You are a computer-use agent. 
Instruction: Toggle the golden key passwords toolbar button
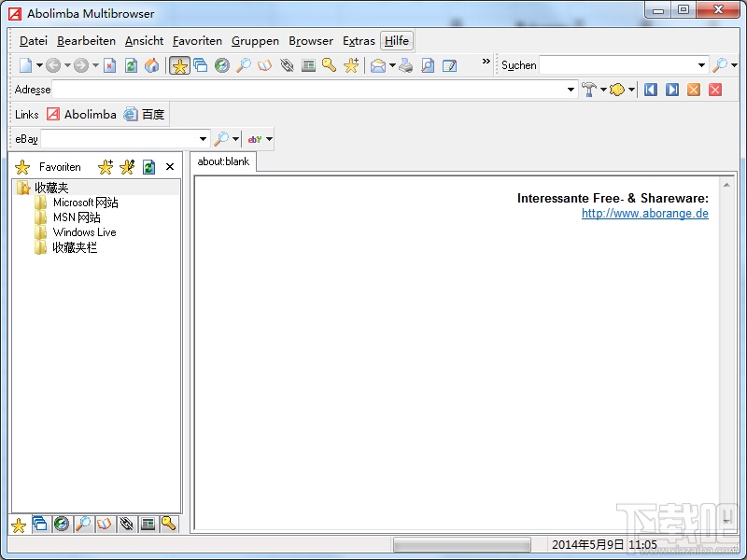330,65
